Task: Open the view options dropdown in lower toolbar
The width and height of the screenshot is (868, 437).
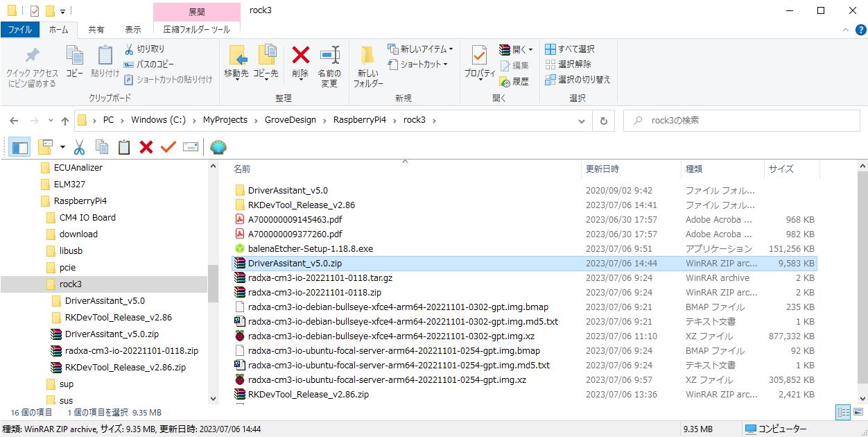Action: (x=62, y=147)
